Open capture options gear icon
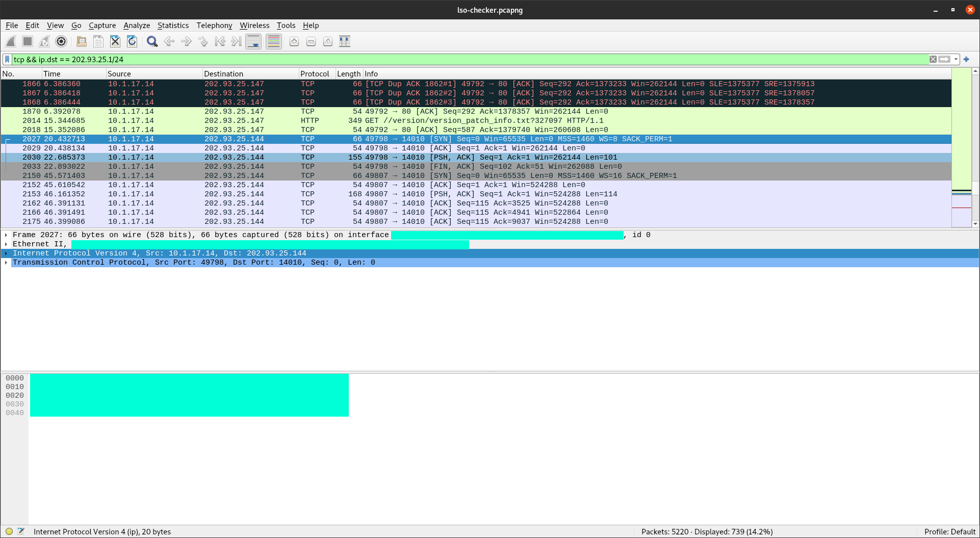Viewport: 980px width, 538px height. click(61, 42)
